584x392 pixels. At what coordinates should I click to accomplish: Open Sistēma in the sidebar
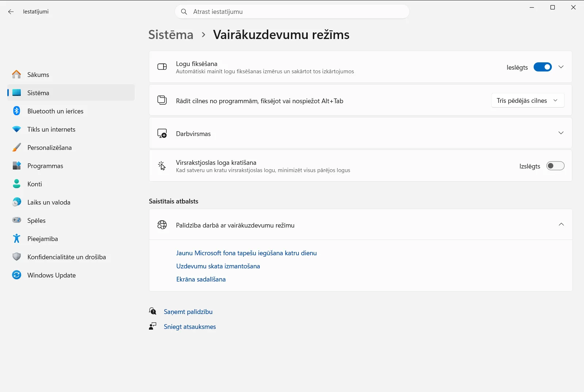(71, 93)
